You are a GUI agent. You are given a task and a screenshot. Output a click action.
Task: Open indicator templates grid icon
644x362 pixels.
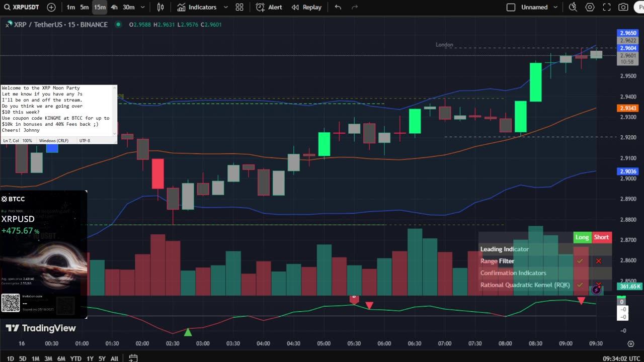239,7
